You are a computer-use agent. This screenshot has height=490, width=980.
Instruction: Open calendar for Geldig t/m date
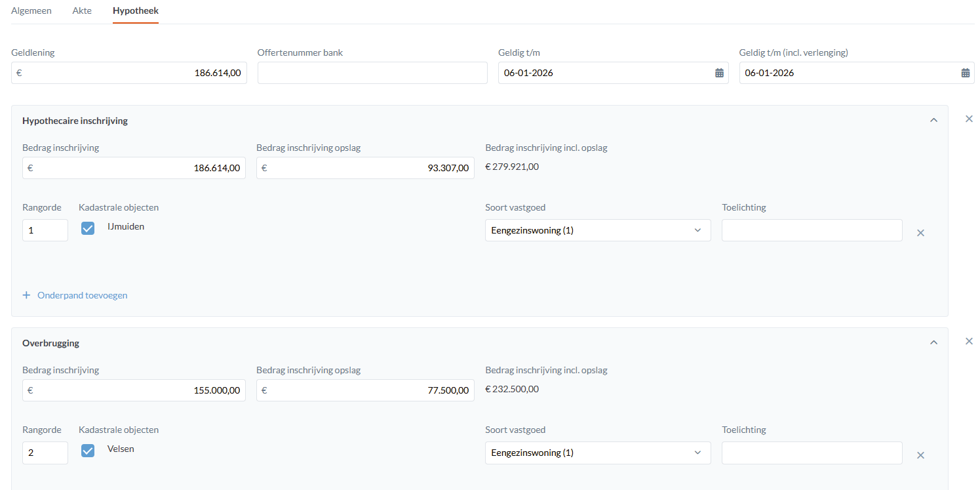[x=719, y=73]
